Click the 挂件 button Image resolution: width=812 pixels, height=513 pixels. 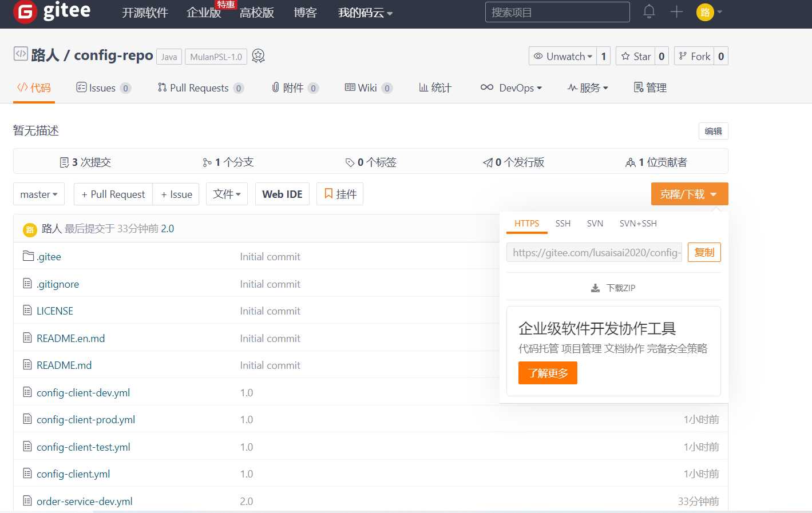coord(340,194)
